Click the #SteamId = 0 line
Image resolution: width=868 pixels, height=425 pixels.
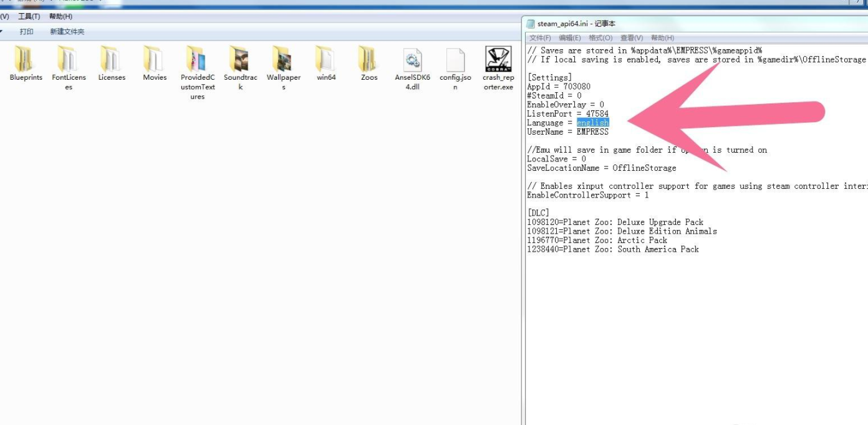coord(554,95)
